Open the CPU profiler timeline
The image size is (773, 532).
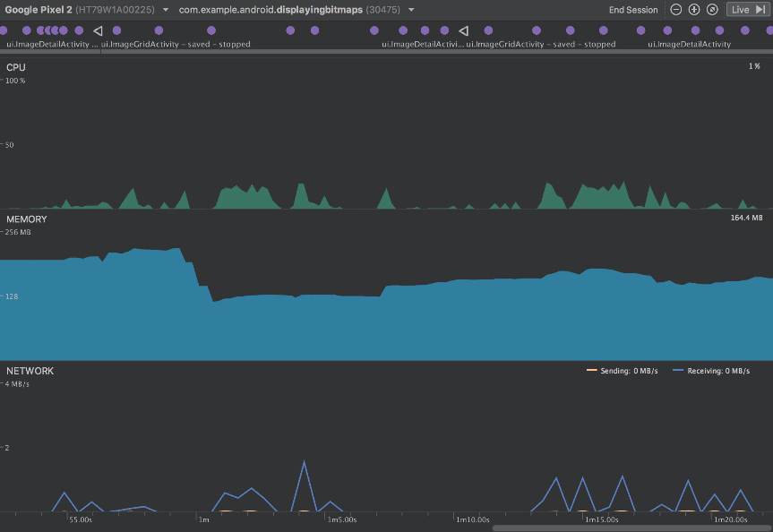pos(387,134)
